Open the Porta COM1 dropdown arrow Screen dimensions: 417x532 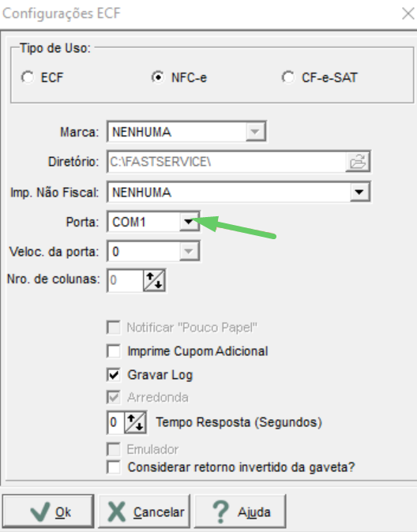[x=189, y=222]
